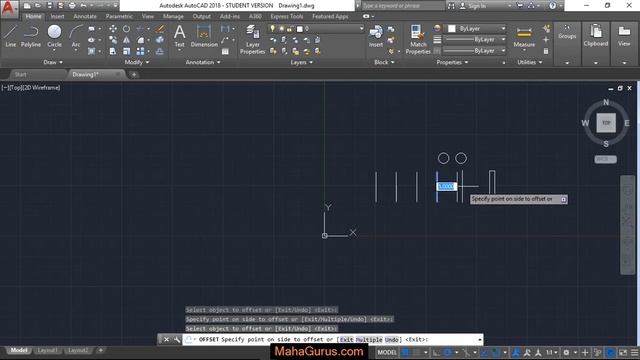Viewport: 640px width, 360px height.
Task: Select the Text tool
Action: (180, 36)
